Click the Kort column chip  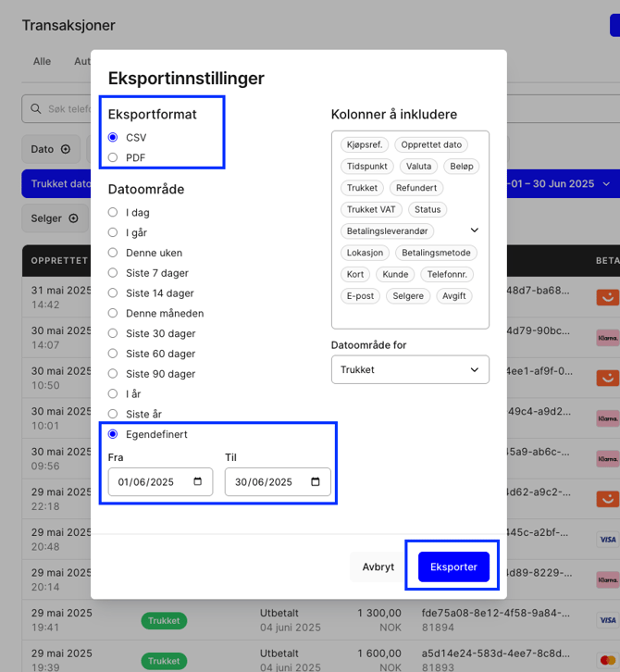355,274
